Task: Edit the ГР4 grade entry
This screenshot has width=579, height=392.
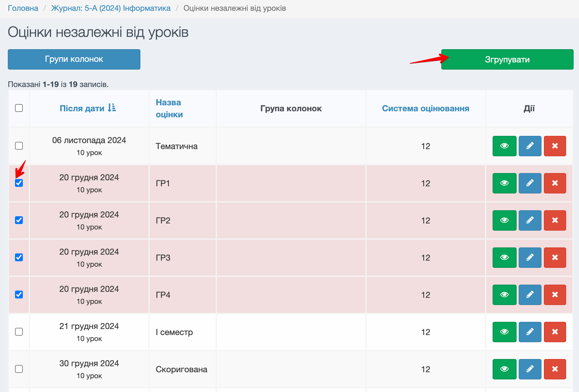Action: (530, 295)
